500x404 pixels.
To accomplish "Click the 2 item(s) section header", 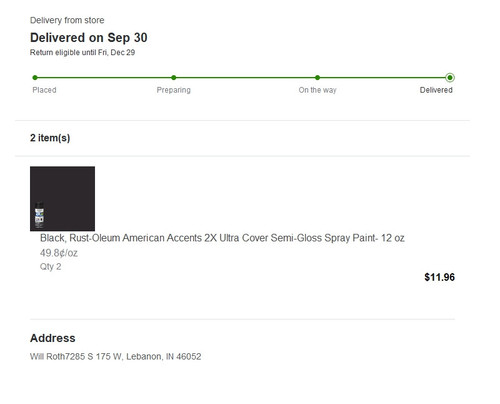I will [x=50, y=138].
